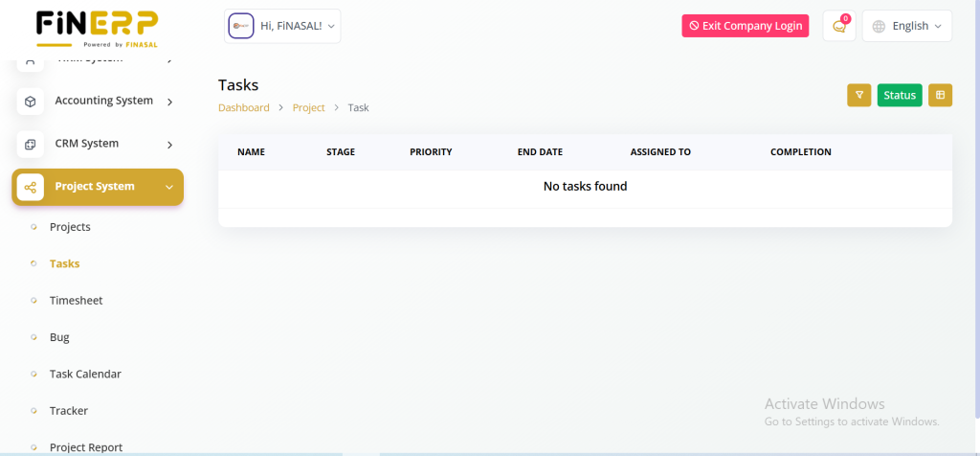Click the green Status button

(900, 95)
